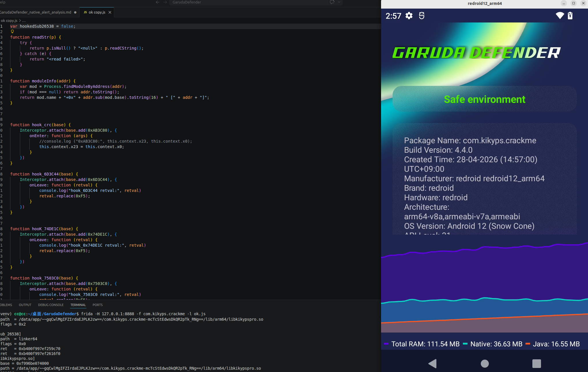The width and height of the screenshot is (588, 372).
Task: Close the redroid12_arm64 window
Action: tap(583, 3)
